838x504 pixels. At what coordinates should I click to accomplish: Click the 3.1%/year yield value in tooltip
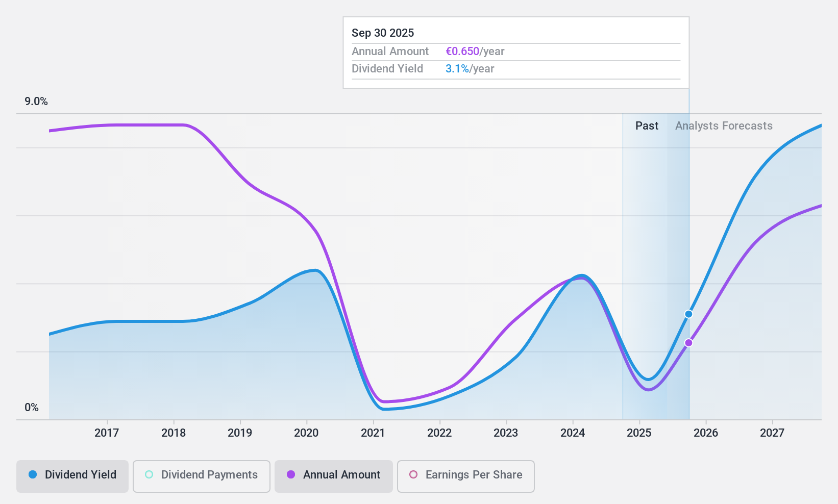470,69
